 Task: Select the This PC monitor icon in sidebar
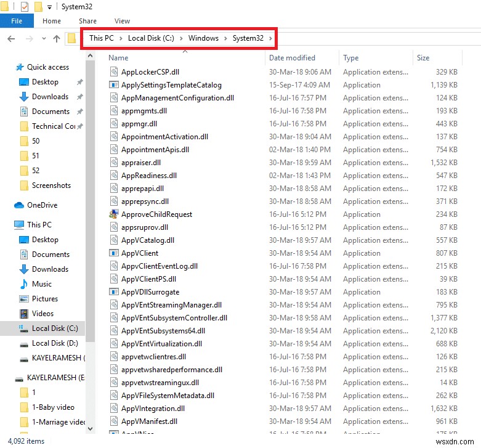tap(19, 225)
